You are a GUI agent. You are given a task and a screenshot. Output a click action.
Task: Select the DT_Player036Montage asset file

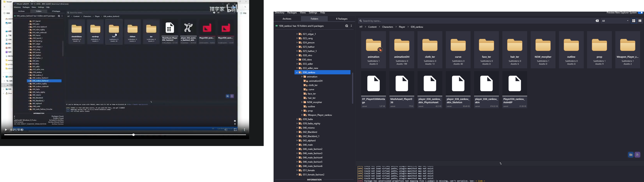pos(374,90)
